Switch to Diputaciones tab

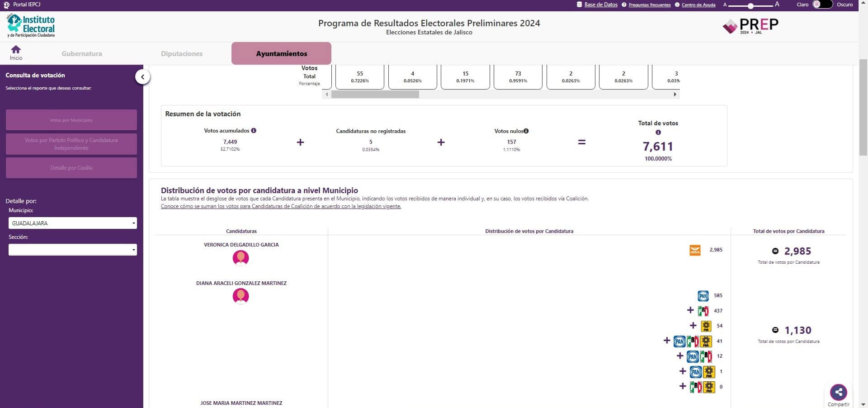tap(182, 53)
